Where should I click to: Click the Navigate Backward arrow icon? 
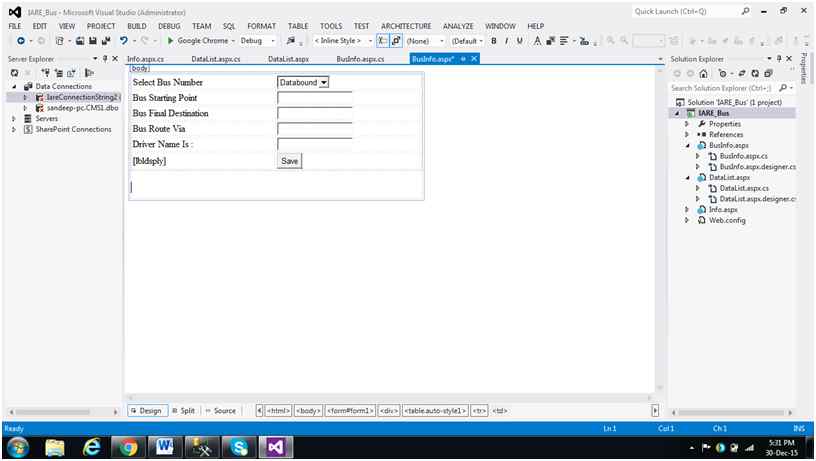(x=21, y=41)
